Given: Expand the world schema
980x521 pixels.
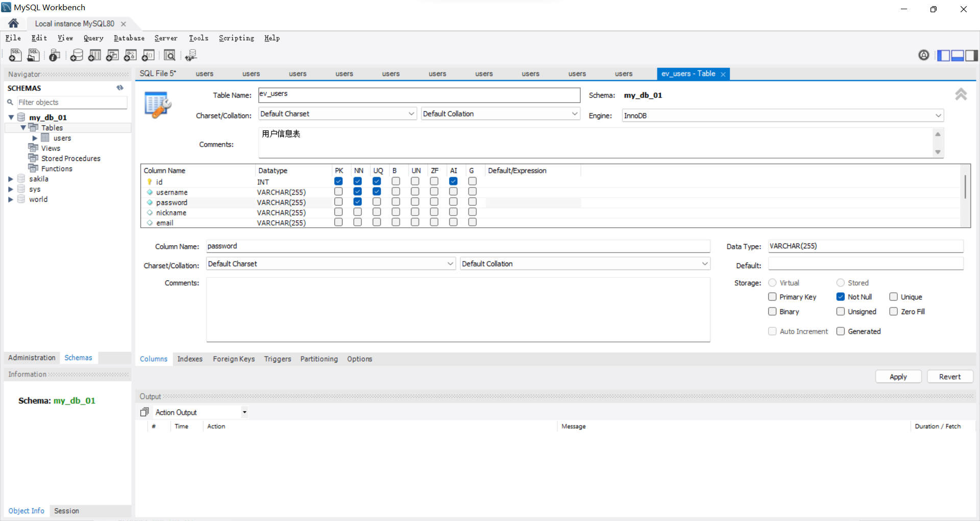Looking at the screenshot, I should tap(11, 199).
